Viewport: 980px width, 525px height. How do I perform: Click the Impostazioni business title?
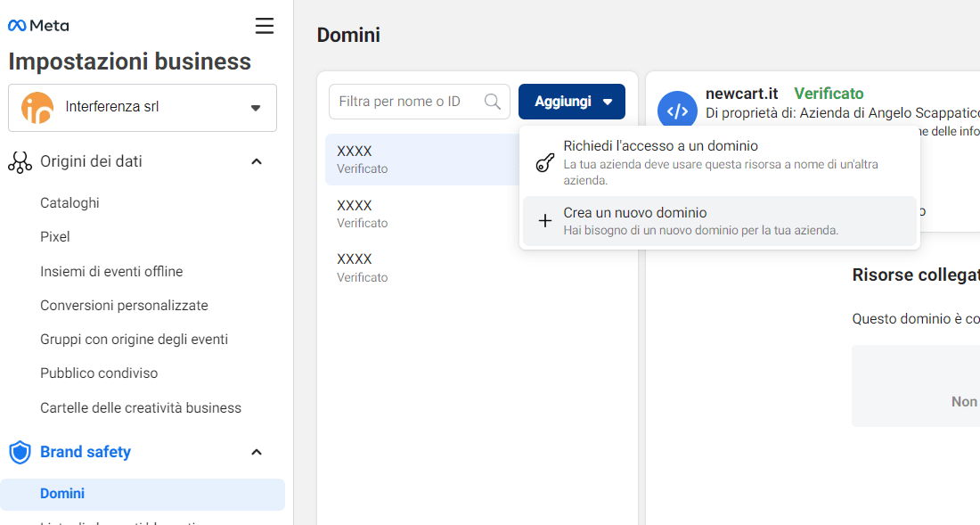[130, 62]
